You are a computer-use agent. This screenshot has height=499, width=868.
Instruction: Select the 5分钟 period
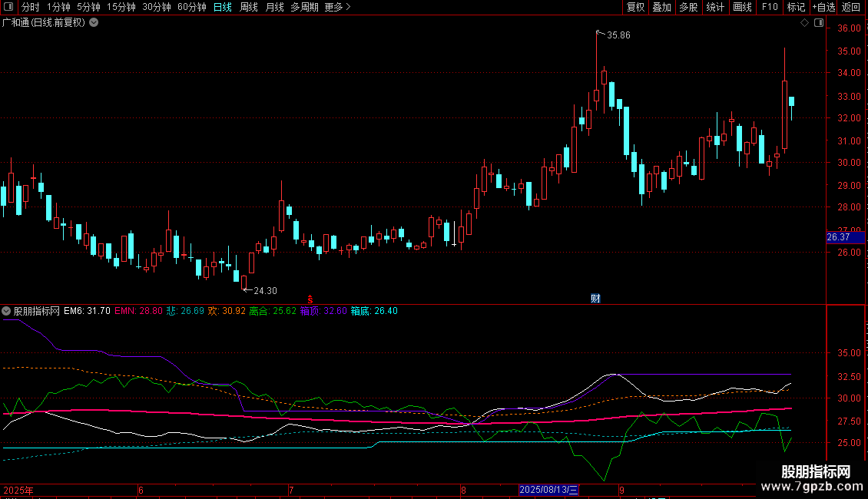(x=88, y=7)
